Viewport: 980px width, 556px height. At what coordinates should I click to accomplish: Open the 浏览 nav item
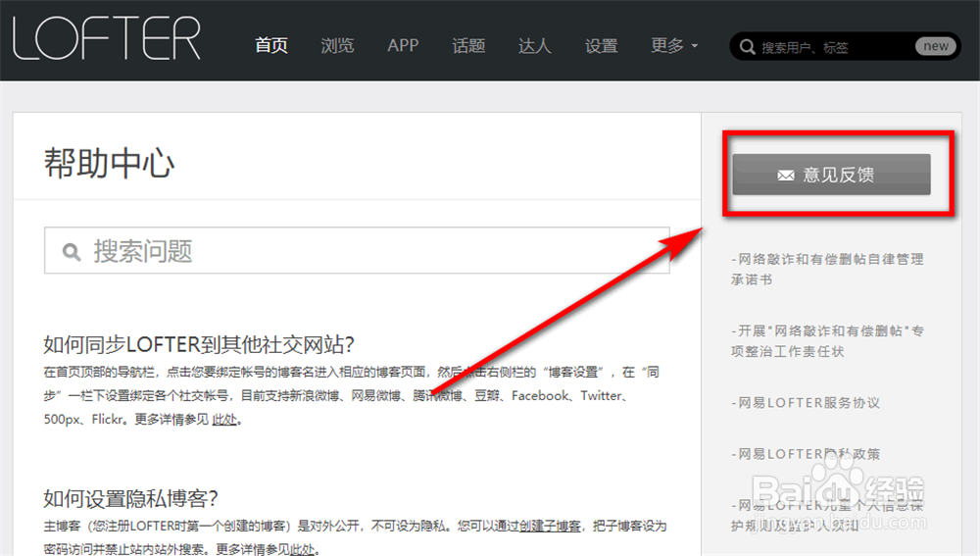(x=337, y=46)
